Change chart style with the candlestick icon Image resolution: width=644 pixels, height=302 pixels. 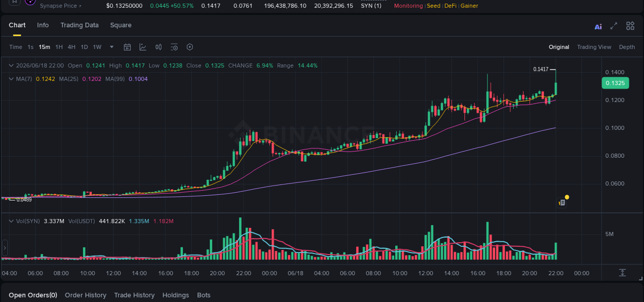159,47
